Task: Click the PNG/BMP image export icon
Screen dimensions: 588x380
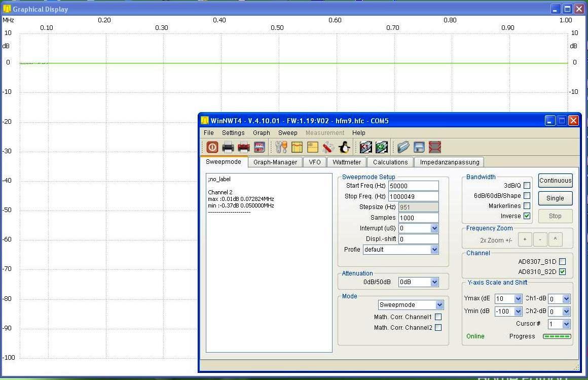Action: (260, 147)
